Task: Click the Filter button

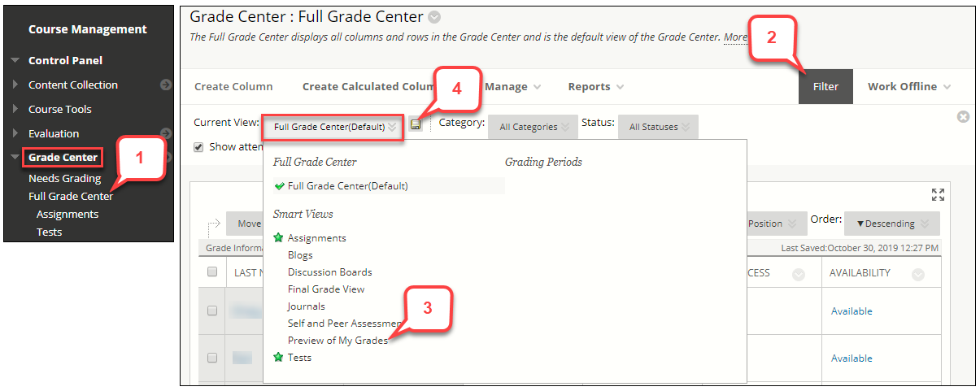Action: point(825,87)
